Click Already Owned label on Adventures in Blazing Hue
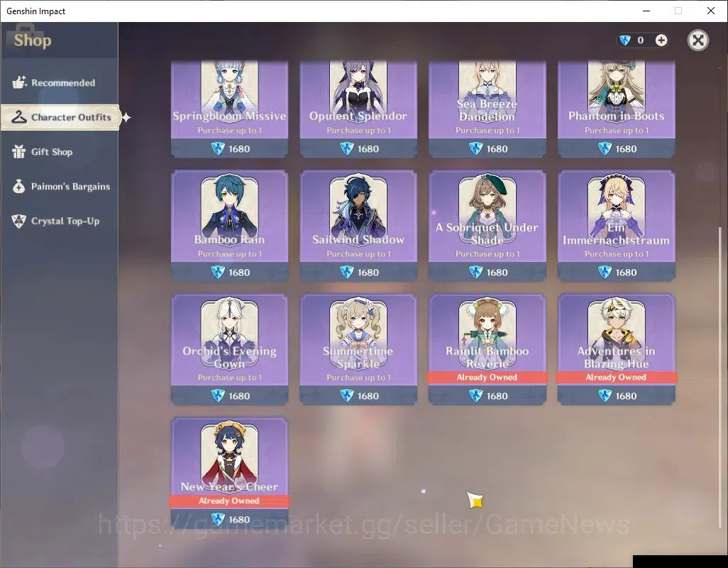The image size is (728, 568). coord(616,377)
